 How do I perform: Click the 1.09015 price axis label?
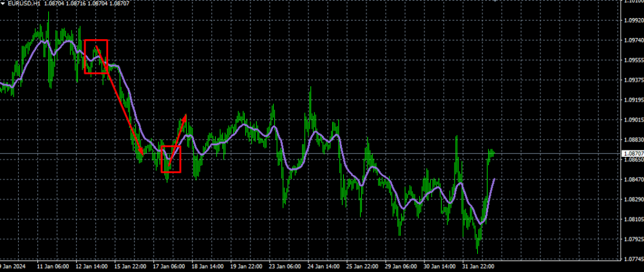[x=633, y=120]
